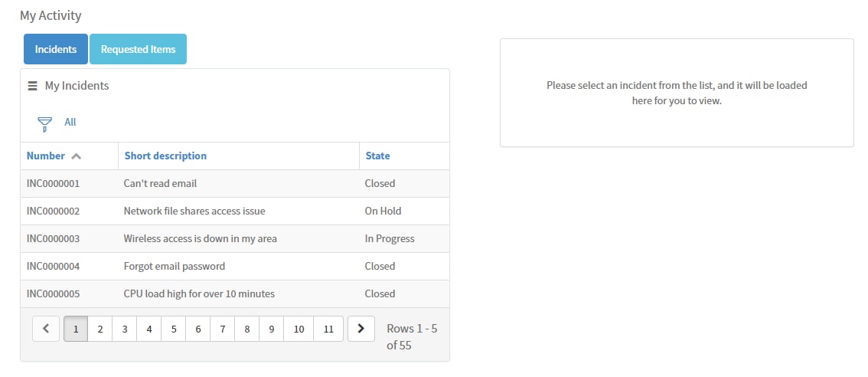
Task: Click the filter funnel icon
Action: pyautogui.click(x=44, y=123)
